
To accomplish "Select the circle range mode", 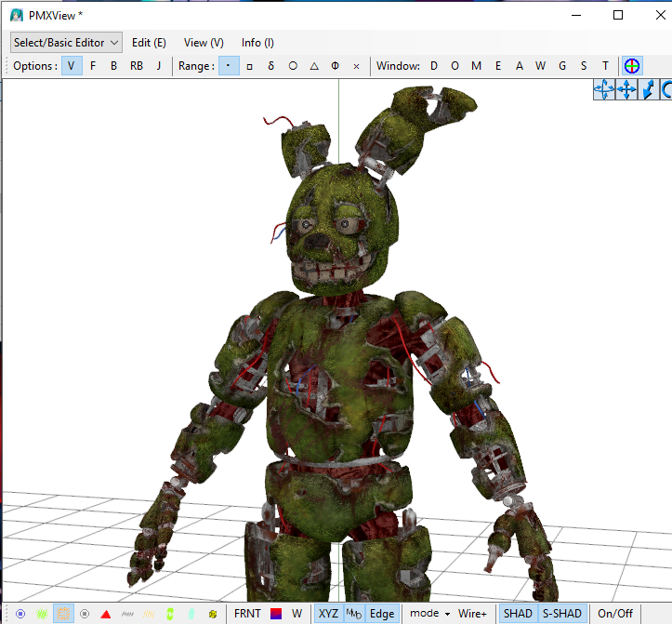I will pos(293,66).
